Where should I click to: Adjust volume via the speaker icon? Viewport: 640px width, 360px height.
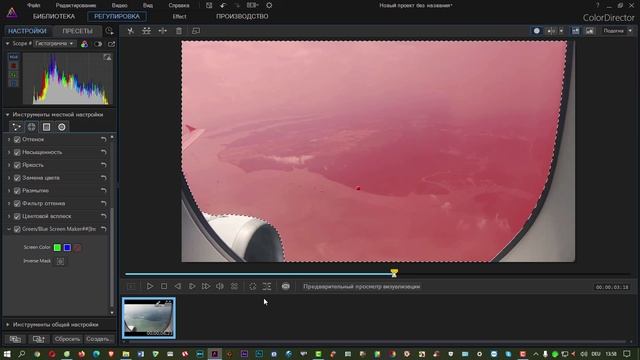click(x=220, y=287)
